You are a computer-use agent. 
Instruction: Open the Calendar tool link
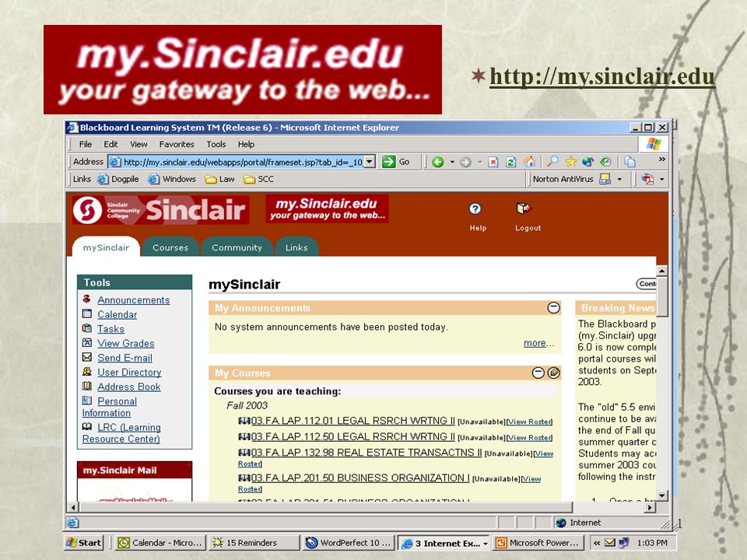point(117,314)
